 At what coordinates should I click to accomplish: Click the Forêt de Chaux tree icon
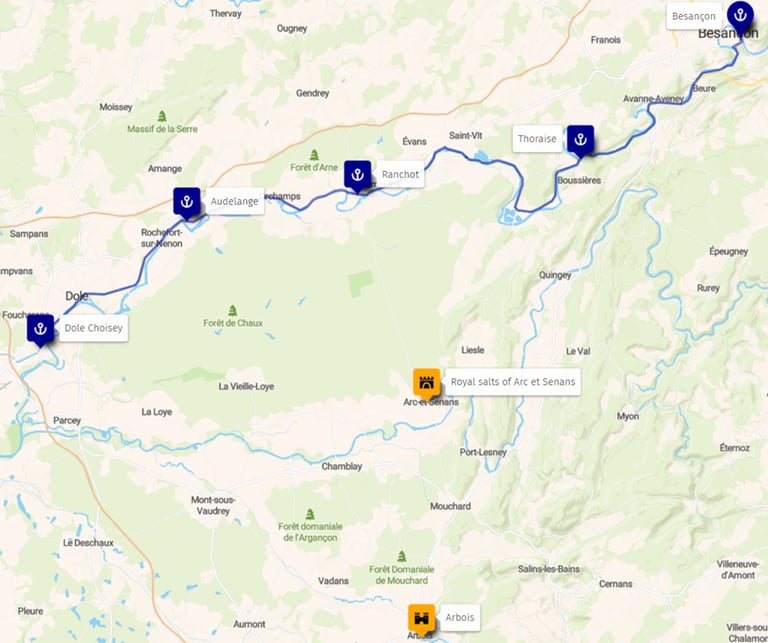click(x=233, y=310)
